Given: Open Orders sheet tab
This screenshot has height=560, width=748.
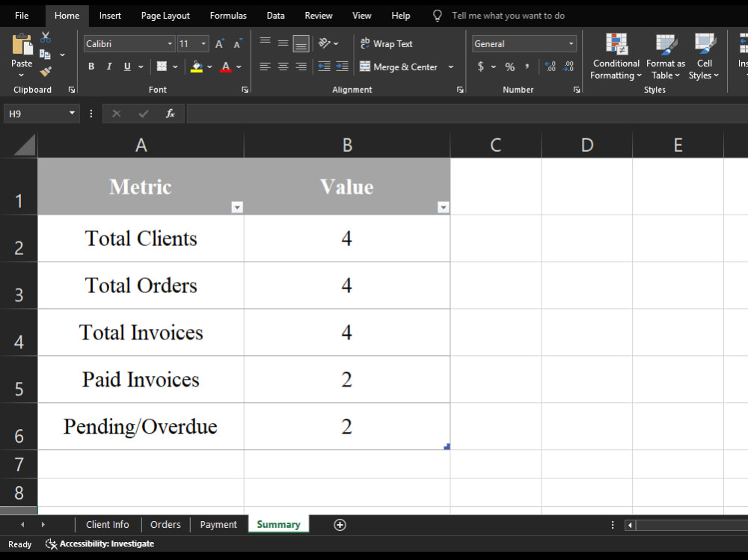Looking at the screenshot, I should (x=165, y=524).
